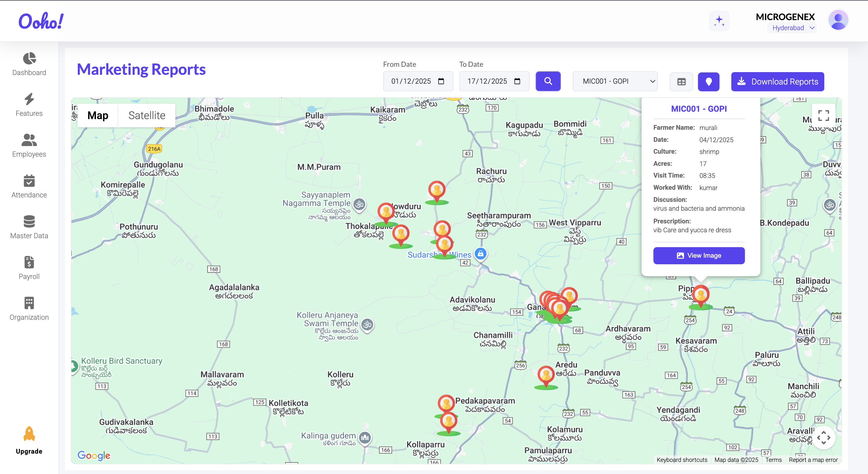Click Report a map error link
Viewport: 868px width, 474px height.
pos(813,460)
